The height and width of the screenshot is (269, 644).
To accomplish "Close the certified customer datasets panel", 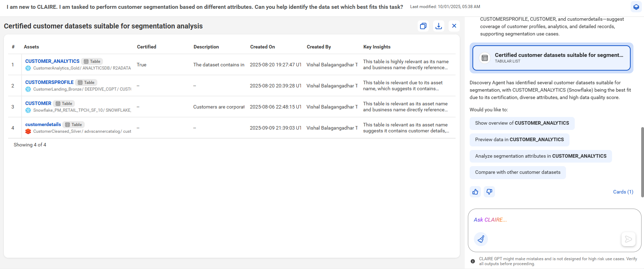I will (454, 26).
